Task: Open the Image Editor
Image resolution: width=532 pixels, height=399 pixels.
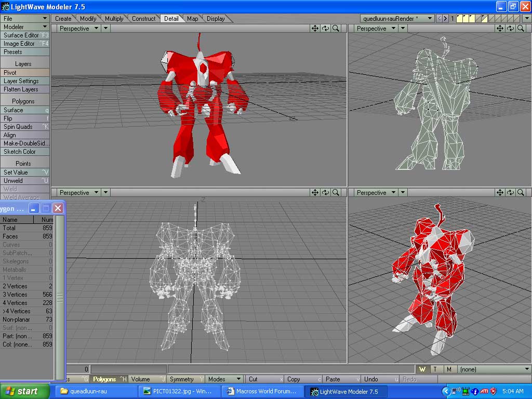Action: coord(25,44)
